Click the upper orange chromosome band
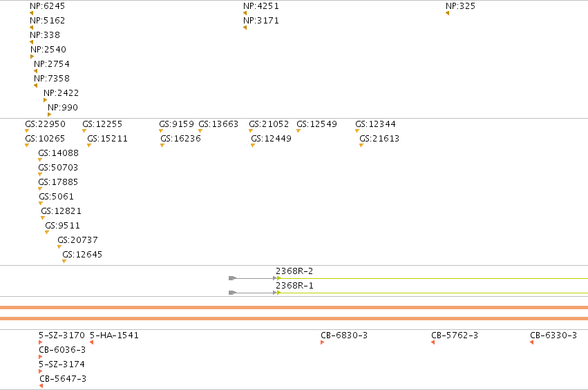This screenshot has width=588, height=390. pos(294,308)
